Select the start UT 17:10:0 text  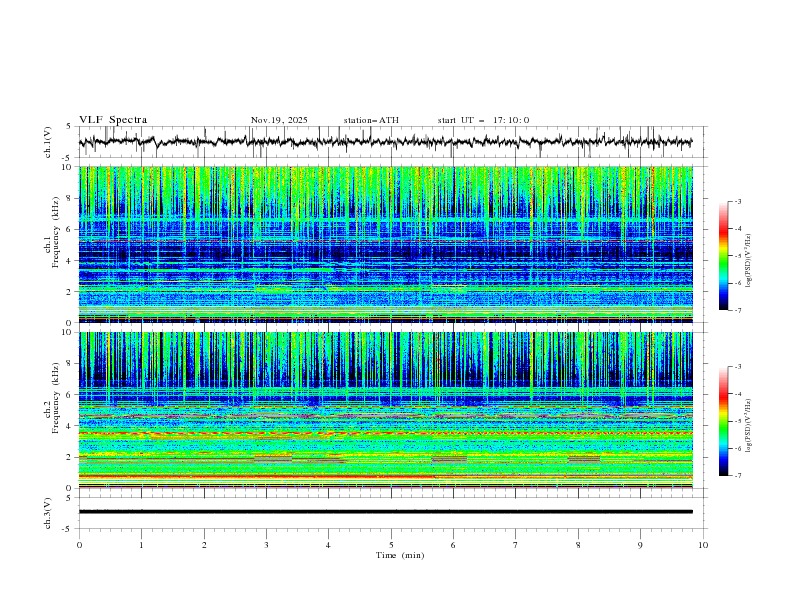tap(483, 120)
